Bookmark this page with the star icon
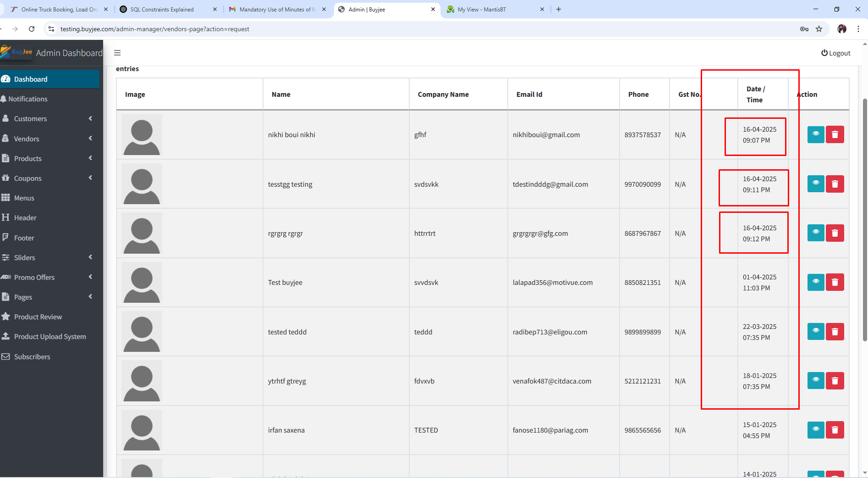 (819, 29)
